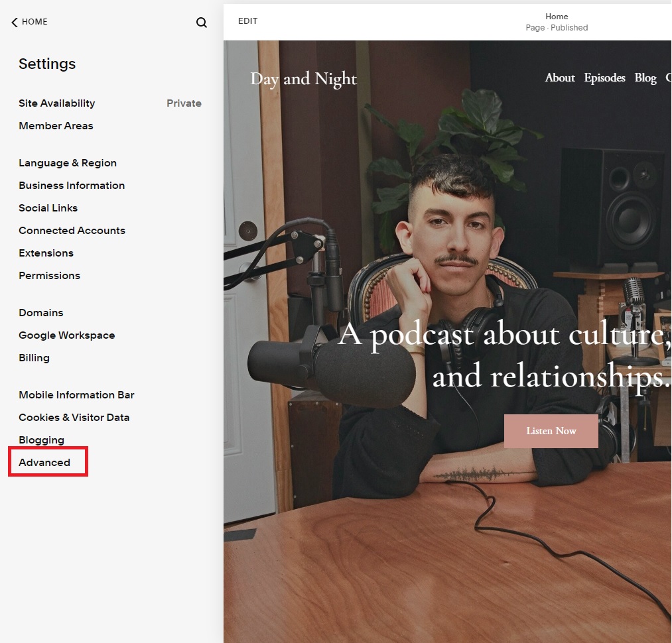The width and height of the screenshot is (672, 643).
Task: Open Blogging settings
Action: (42, 440)
